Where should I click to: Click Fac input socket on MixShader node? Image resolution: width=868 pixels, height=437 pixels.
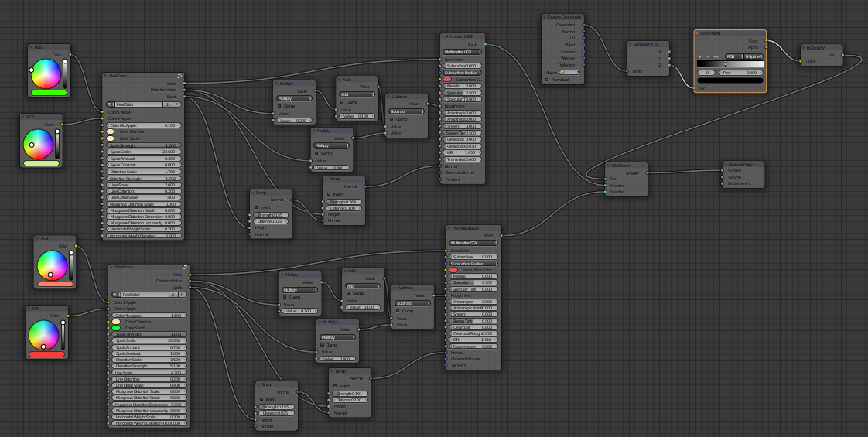[605, 179]
